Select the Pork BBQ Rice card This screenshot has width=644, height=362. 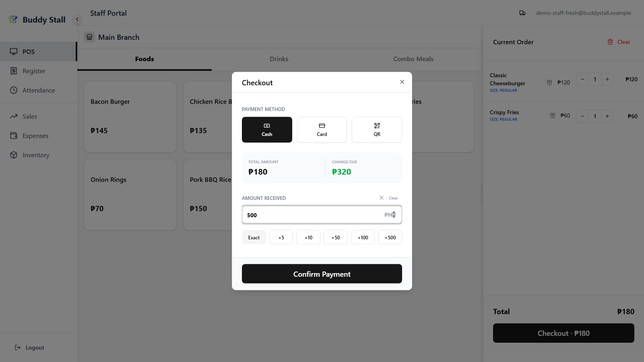click(x=208, y=195)
